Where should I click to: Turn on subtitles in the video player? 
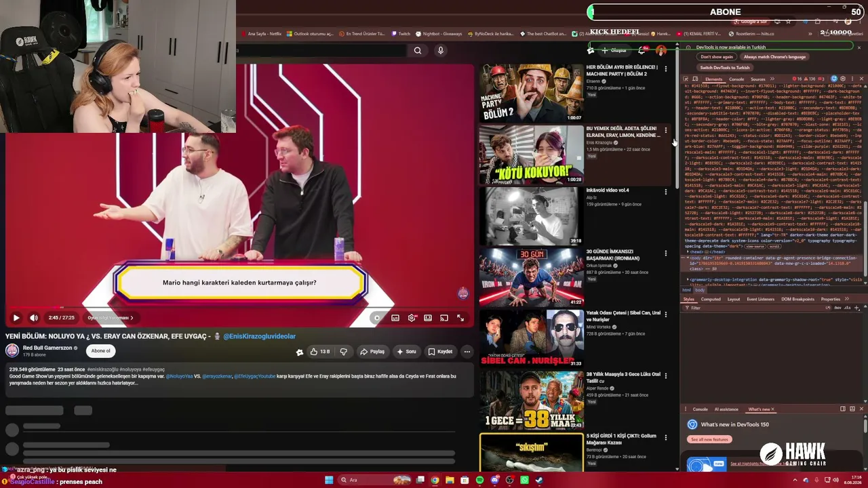[x=395, y=318]
